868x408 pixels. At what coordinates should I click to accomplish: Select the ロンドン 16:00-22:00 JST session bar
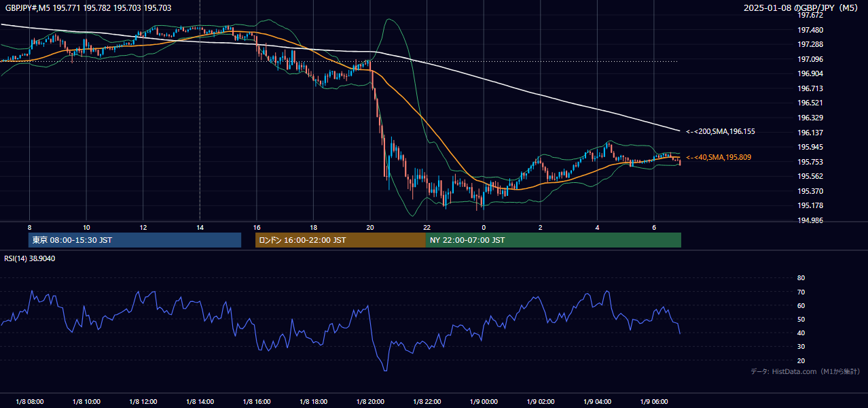pyautogui.click(x=340, y=240)
